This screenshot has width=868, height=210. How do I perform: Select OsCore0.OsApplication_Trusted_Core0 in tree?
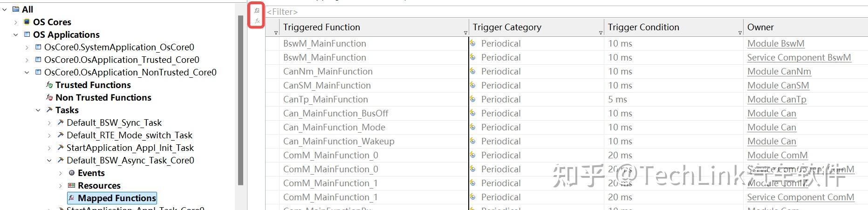(x=121, y=60)
